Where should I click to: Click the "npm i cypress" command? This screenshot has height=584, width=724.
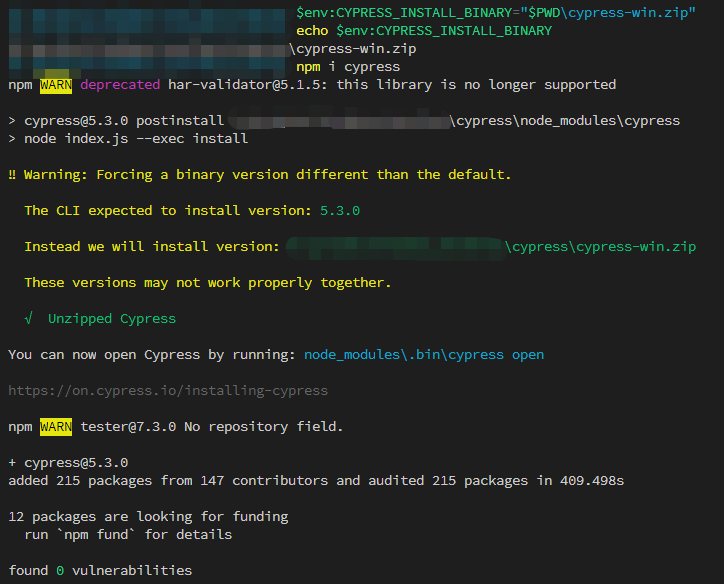[348, 67]
